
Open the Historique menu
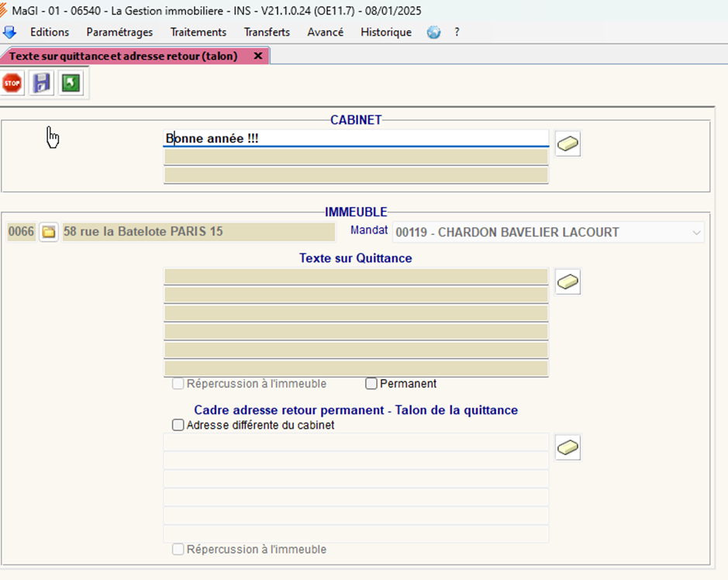click(x=386, y=33)
